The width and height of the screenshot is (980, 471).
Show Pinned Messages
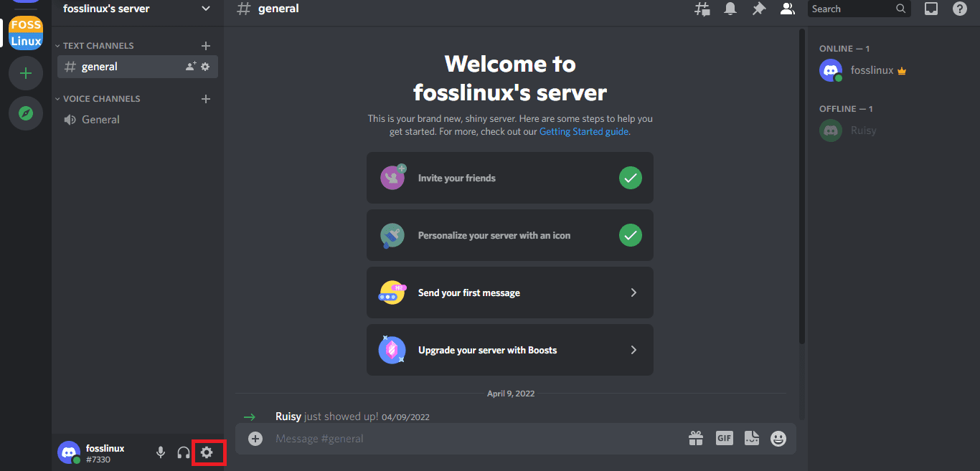(x=758, y=9)
